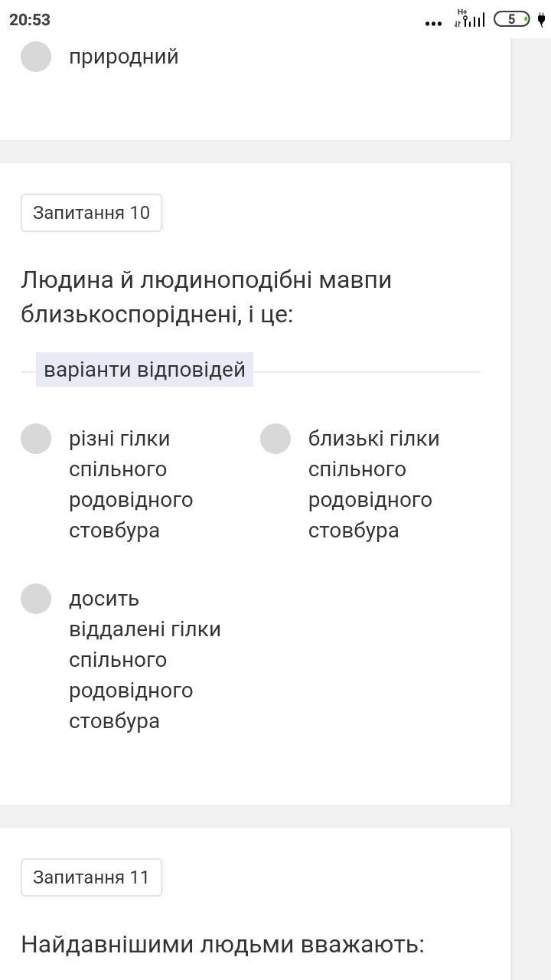Tap the battery level indicator icon
Screen dimensions: 551x980
(512, 19)
